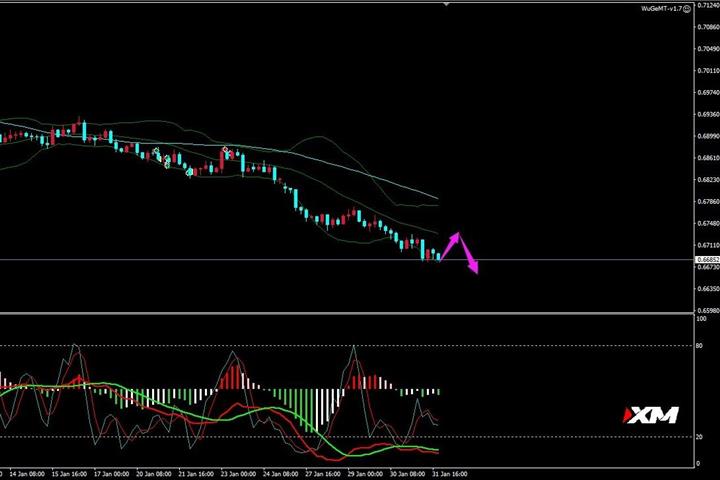Click the 17 Jan 00:00 time axis label
The width and height of the screenshot is (720, 480).
pos(112,474)
